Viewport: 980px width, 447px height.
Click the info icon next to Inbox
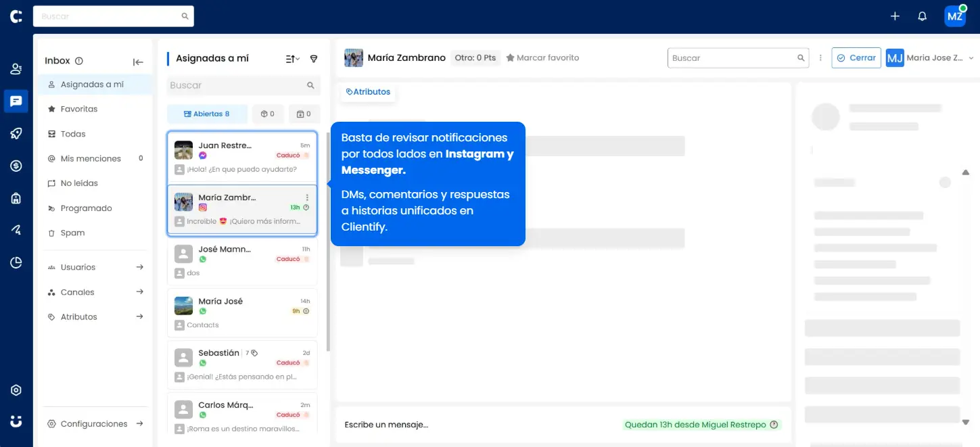pyautogui.click(x=79, y=61)
